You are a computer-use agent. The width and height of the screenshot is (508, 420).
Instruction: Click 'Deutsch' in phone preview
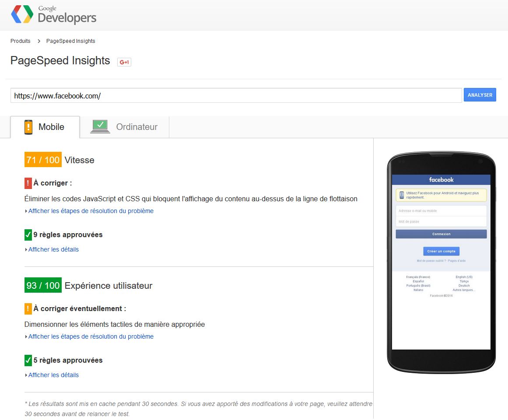point(464,286)
